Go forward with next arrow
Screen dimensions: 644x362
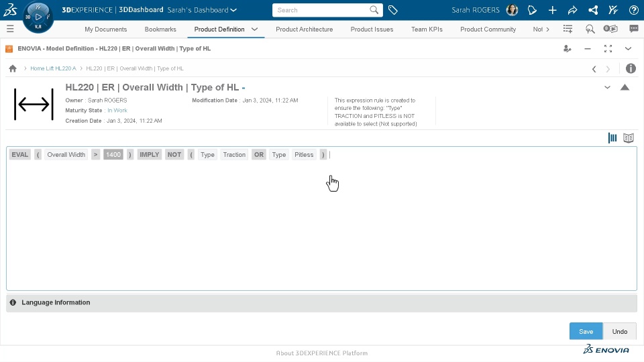[608, 69]
